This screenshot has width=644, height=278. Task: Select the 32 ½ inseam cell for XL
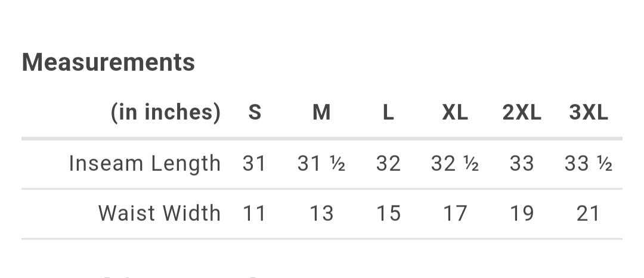point(455,164)
